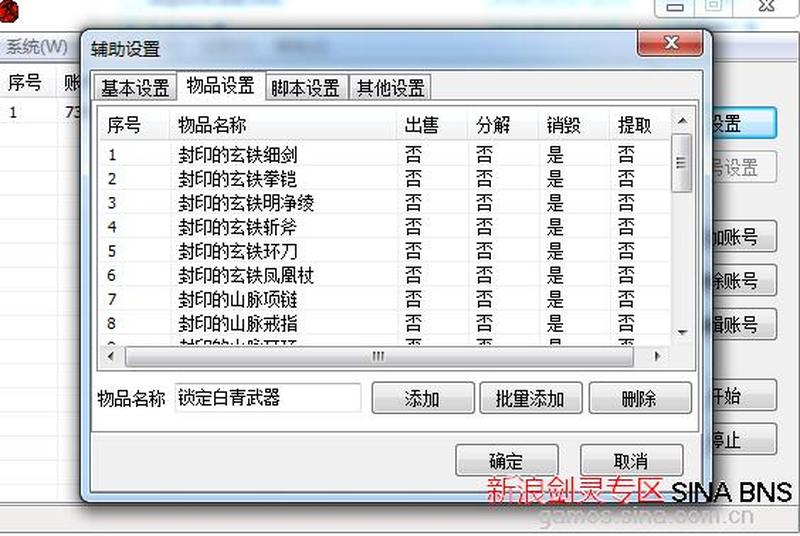Select row 封印的玄铁细剑
800x536 pixels.
[x=384, y=154]
